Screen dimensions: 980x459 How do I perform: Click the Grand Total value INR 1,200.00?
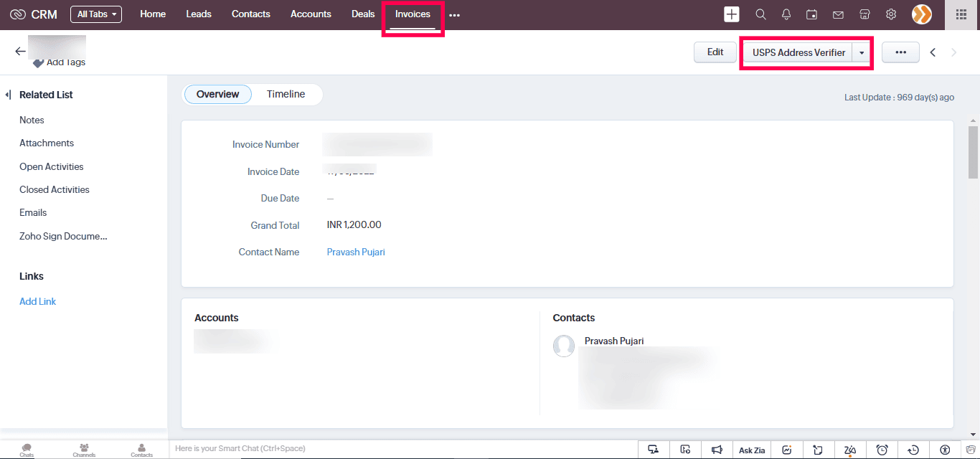[x=354, y=225]
